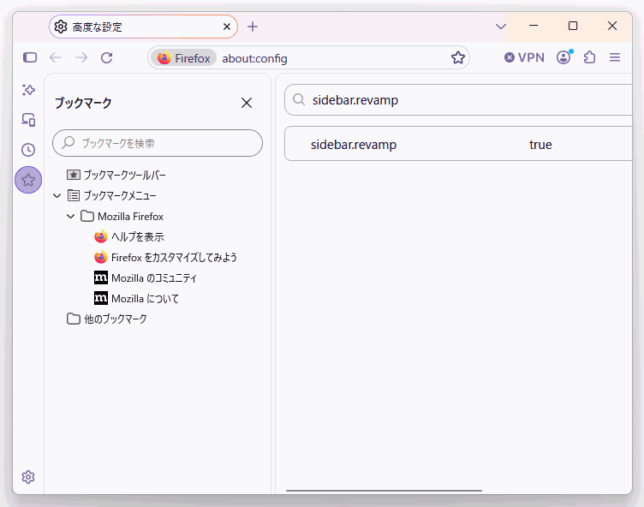The image size is (644, 507).
Task: Click the ブックマークを検索 search field
Action: click(157, 143)
